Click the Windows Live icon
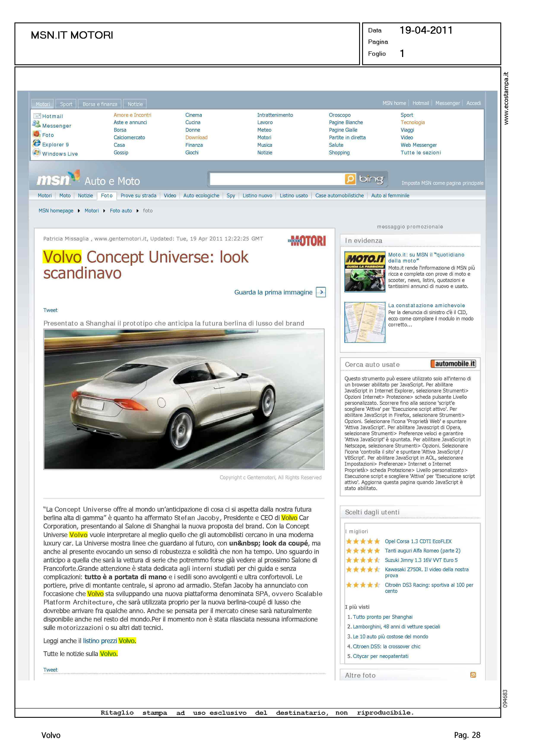The image size is (539, 756). pos(36,153)
